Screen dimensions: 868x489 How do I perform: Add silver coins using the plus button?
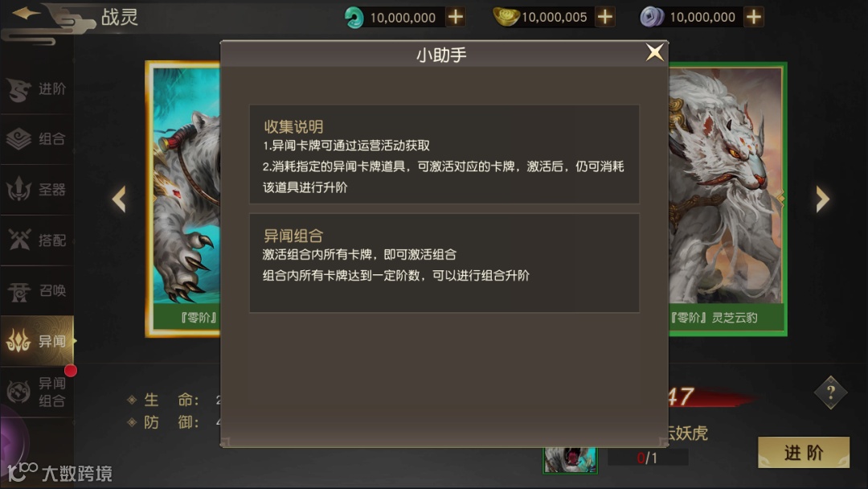click(x=753, y=17)
